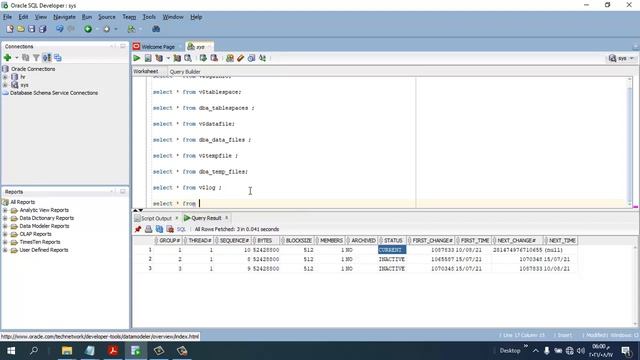This screenshot has width=640, height=360.
Task: Click the printer icon in Query Result toolbar
Action: (149, 229)
